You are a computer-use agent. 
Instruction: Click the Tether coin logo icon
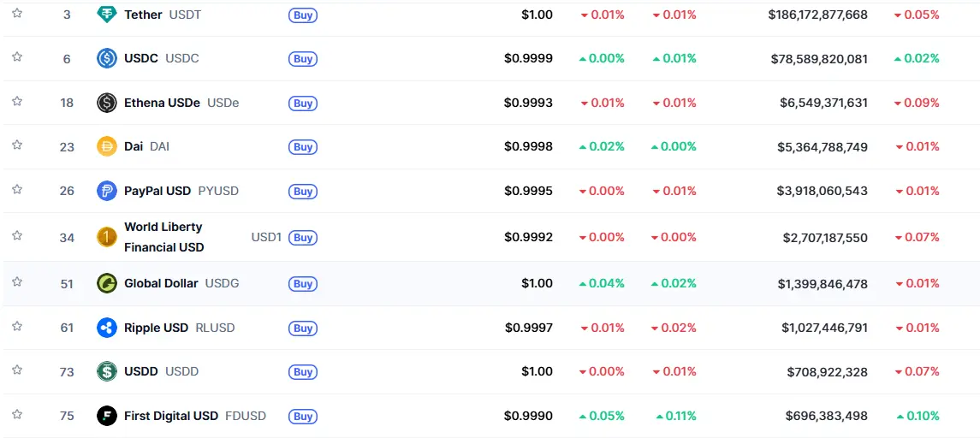click(x=107, y=15)
